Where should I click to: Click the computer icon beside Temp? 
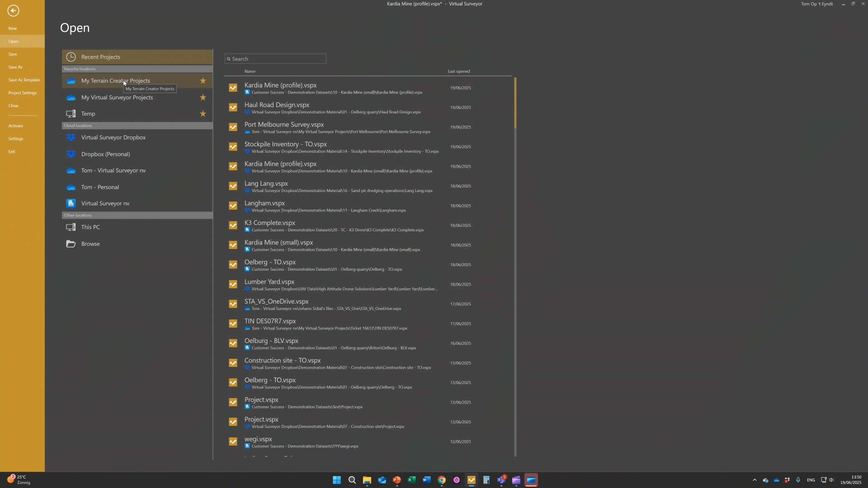[x=71, y=114]
